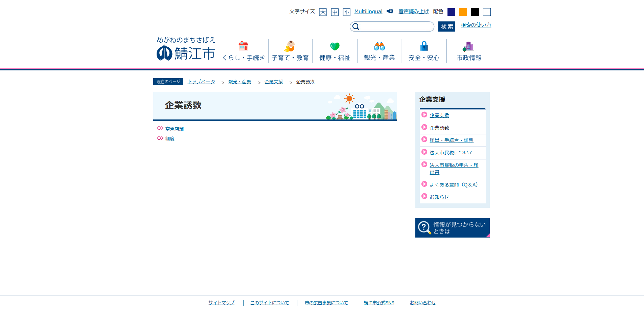
Task: Click pink arrow icon beside お知らせ
Action: 424,196
